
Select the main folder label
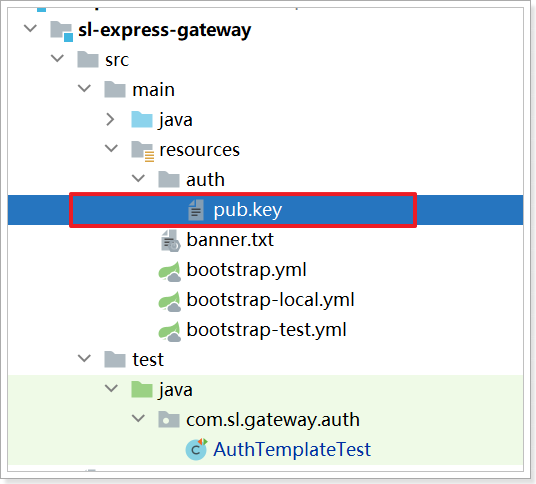(x=153, y=90)
